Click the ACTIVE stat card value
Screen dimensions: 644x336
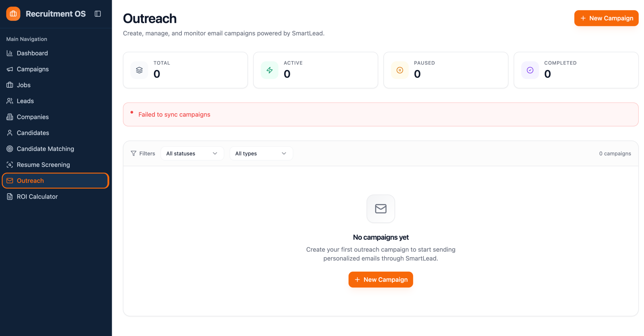pyautogui.click(x=287, y=74)
